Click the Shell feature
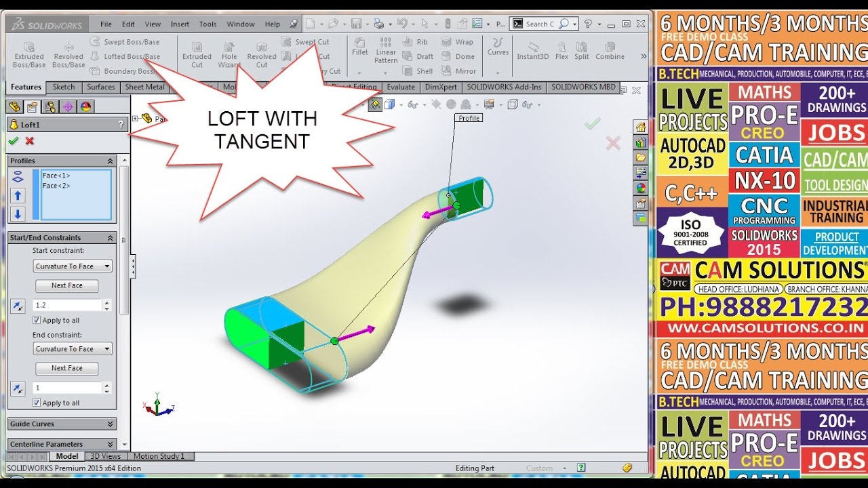This screenshot has width=868, height=488. pos(418,71)
